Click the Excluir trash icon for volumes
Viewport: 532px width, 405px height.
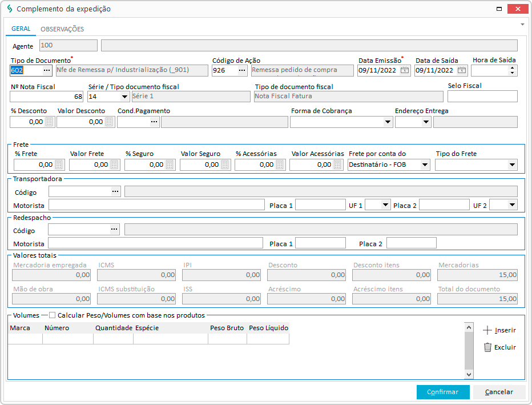(x=487, y=347)
